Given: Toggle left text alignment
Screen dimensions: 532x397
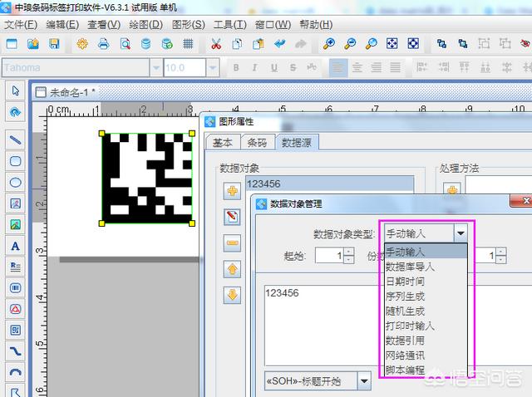Looking at the screenshot, I should coord(338,67).
